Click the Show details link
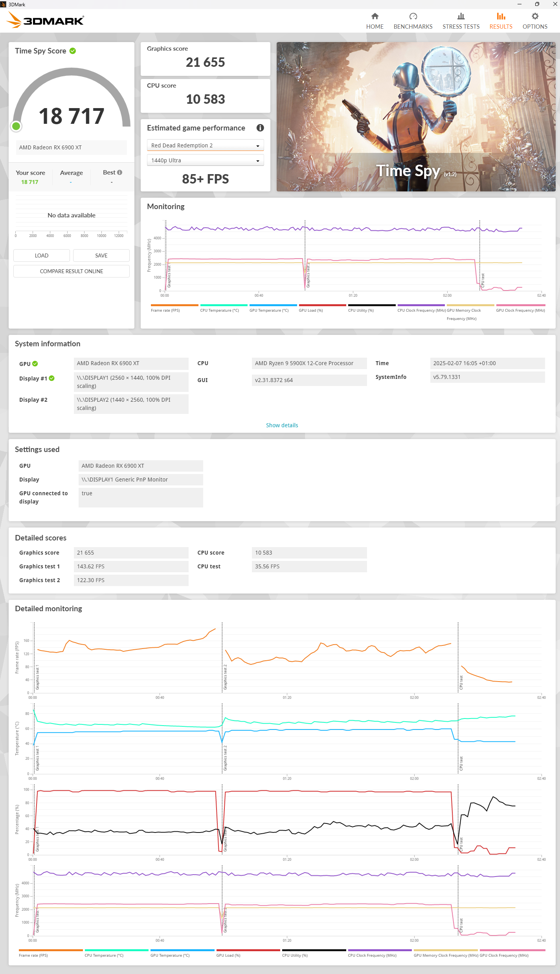This screenshot has width=560, height=974. [282, 425]
